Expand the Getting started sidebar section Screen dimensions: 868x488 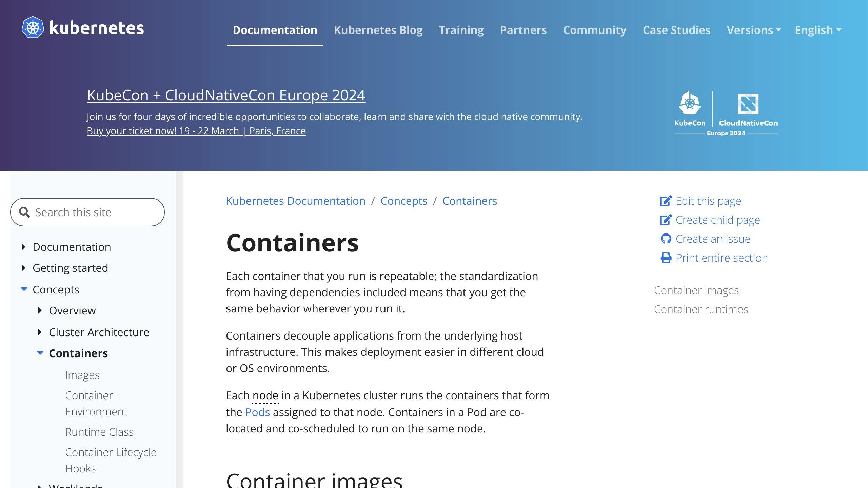(x=23, y=268)
